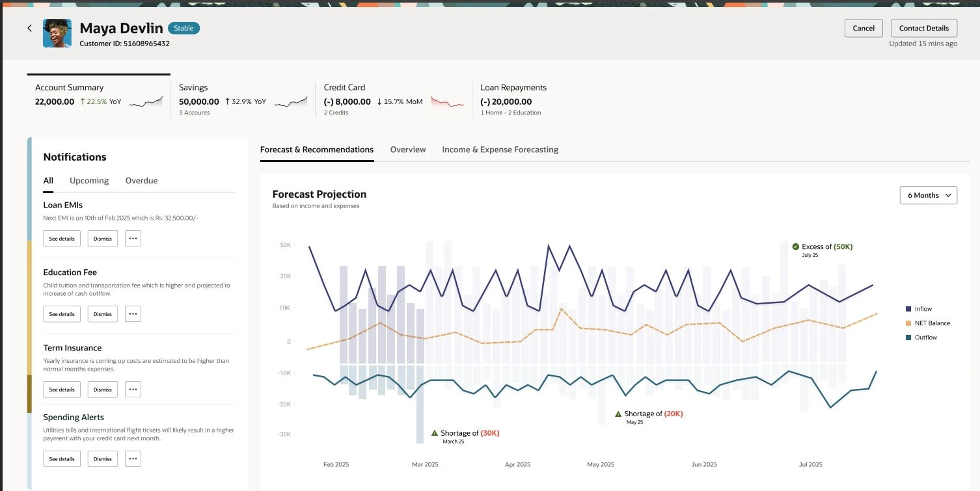
Task: Filter notifications by Upcoming
Action: 89,181
